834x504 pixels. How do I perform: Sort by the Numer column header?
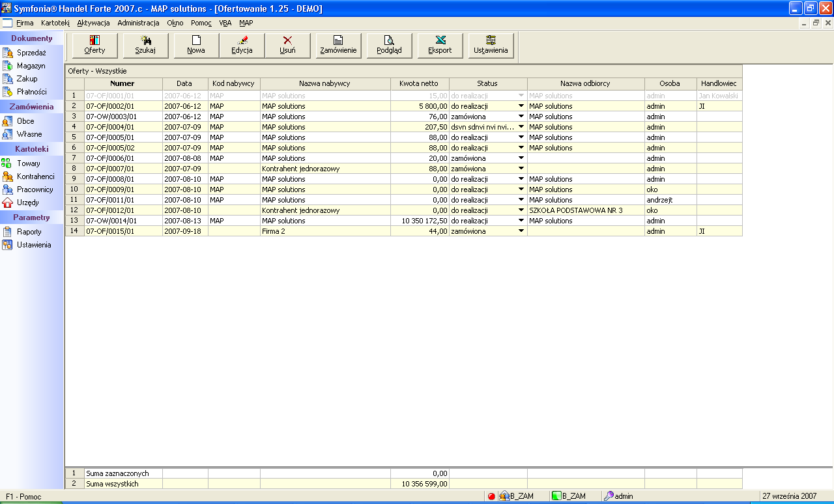(123, 84)
